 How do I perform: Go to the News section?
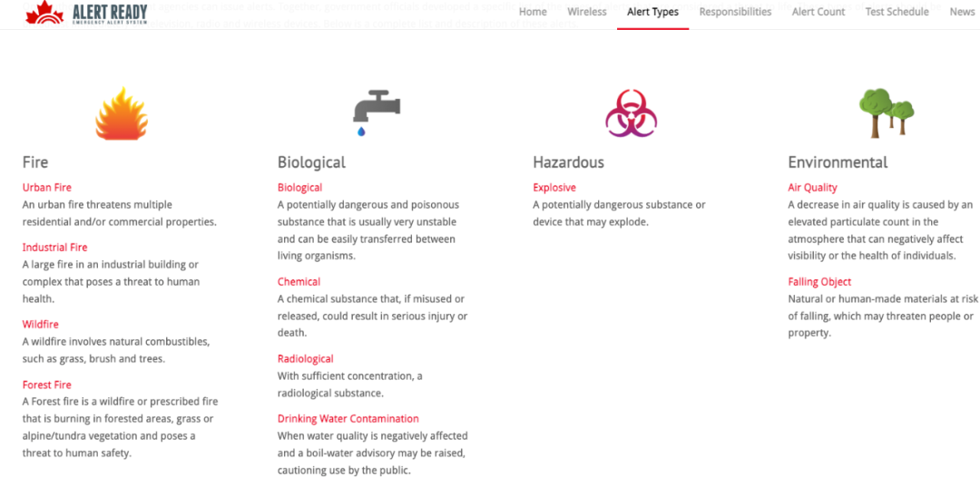(962, 12)
